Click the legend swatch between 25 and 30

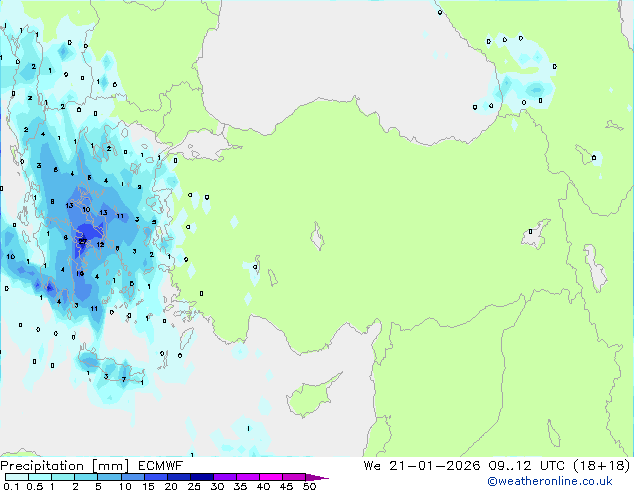[202, 477]
